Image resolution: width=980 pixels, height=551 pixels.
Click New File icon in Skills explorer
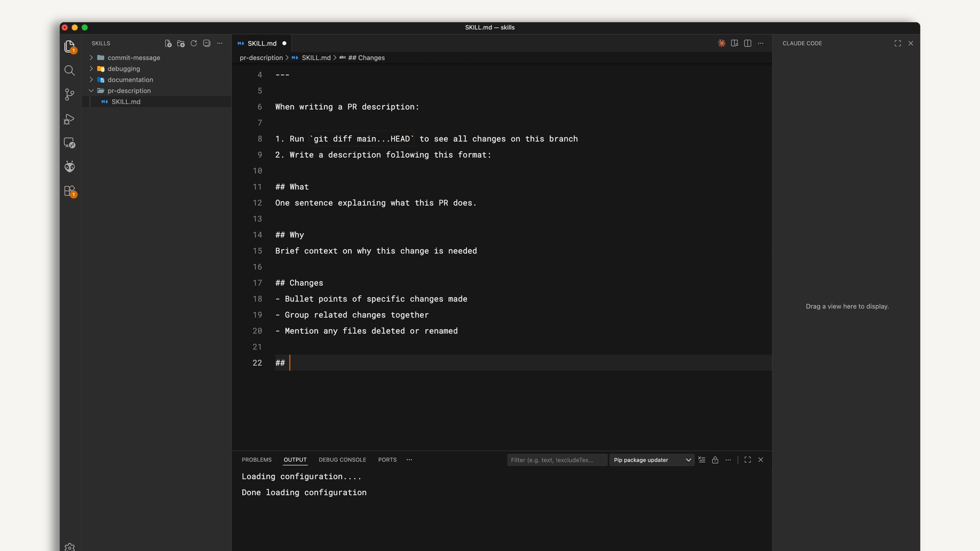[168, 43]
